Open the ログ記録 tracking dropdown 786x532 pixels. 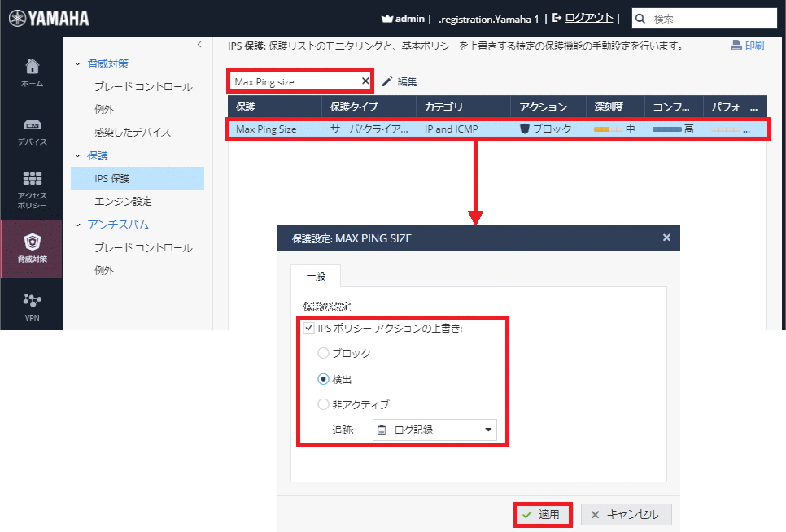[x=434, y=430]
